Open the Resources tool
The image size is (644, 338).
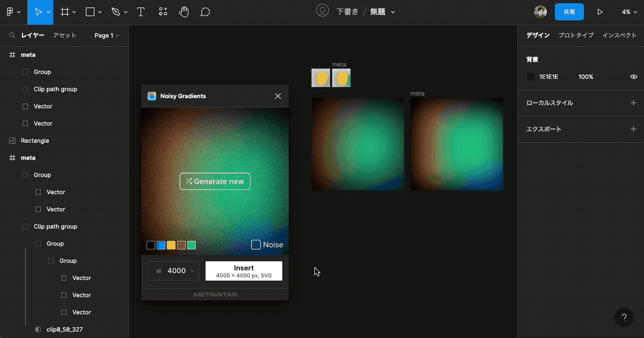163,12
